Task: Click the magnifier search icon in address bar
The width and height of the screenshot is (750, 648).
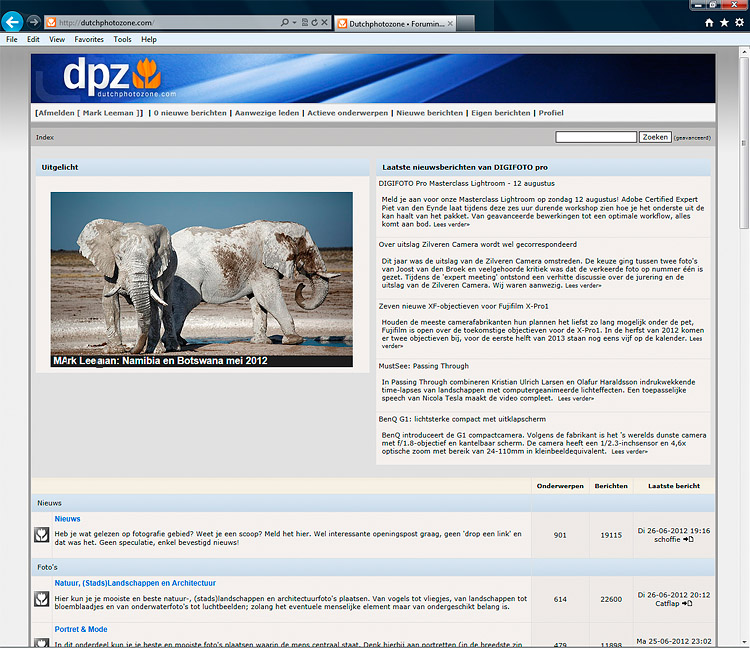Action: (x=285, y=22)
